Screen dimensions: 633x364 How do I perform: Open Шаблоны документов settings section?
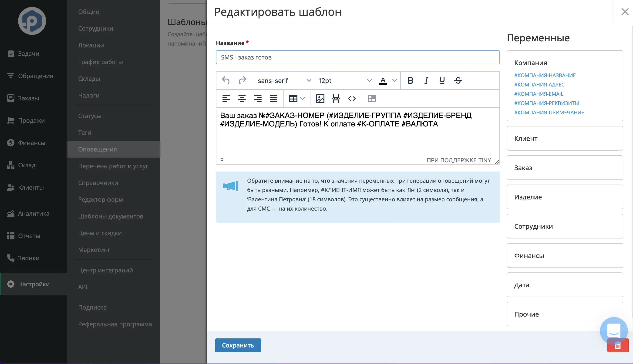pyautogui.click(x=114, y=216)
